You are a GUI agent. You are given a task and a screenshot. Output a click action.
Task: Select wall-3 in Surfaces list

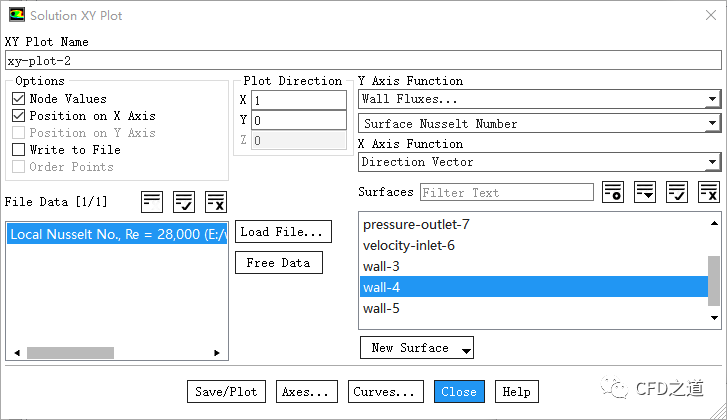383,266
